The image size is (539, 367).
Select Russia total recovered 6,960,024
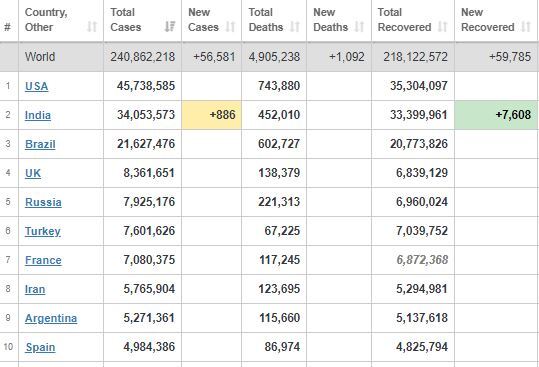click(x=422, y=202)
